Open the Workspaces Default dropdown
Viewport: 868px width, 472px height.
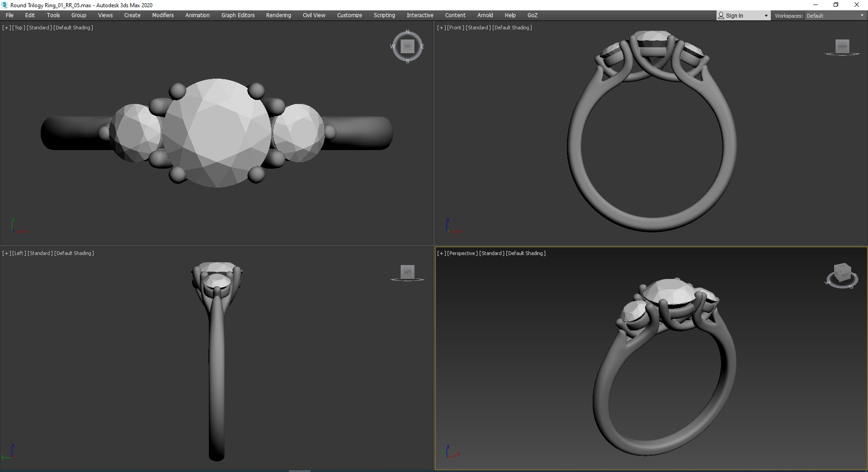[835, 16]
